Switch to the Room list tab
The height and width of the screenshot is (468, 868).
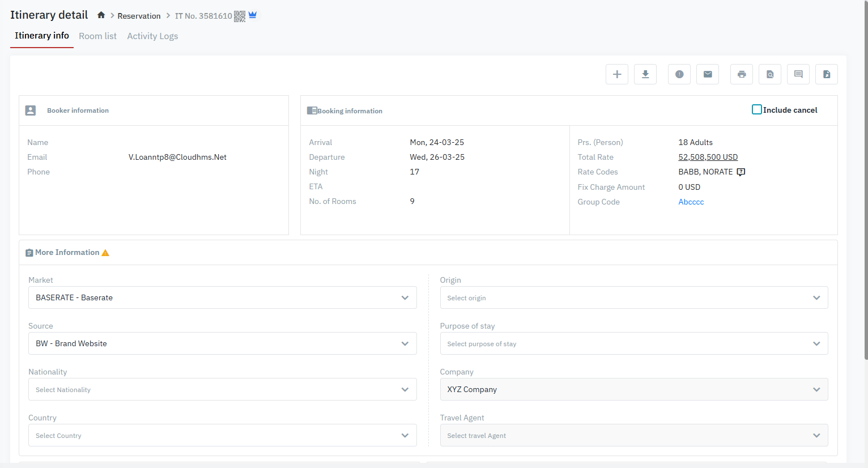click(97, 36)
